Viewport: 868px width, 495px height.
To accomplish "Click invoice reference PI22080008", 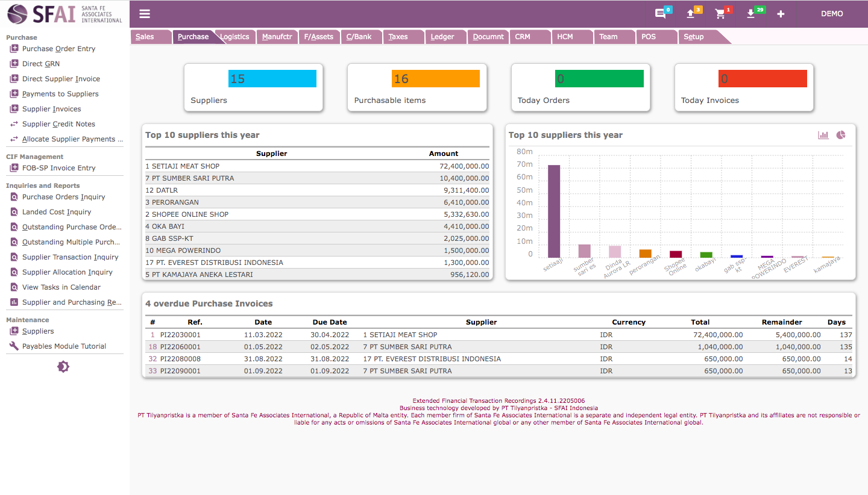I will pyautogui.click(x=180, y=359).
